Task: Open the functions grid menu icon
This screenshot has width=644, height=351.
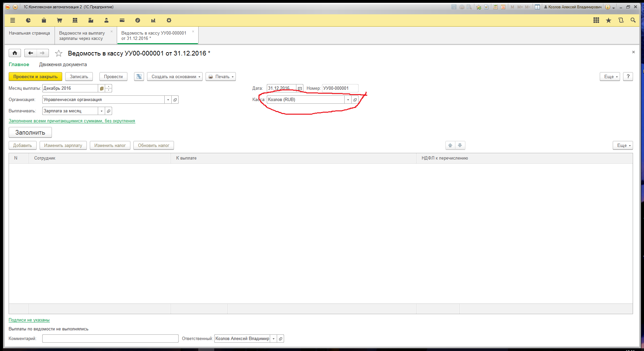Action: [x=596, y=21]
